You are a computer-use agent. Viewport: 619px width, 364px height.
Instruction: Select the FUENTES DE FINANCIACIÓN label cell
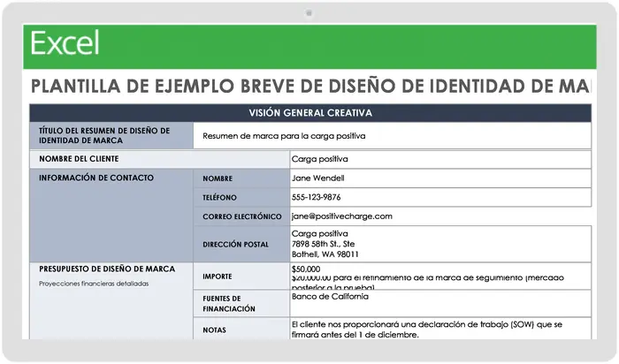(241, 303)
